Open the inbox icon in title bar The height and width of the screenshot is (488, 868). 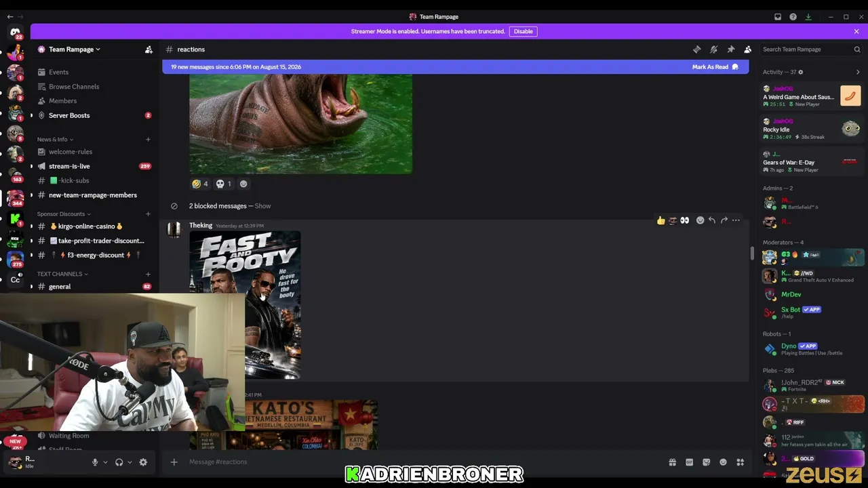click(x=778, y=17)
